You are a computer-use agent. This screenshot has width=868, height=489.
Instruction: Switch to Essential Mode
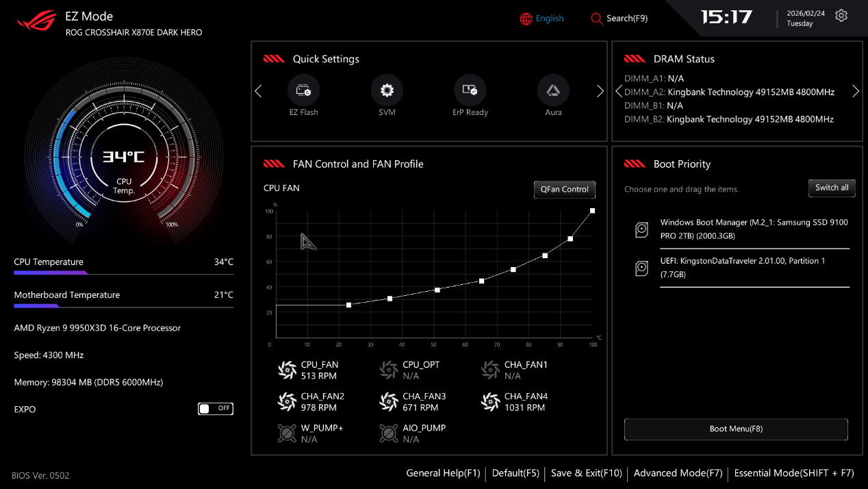[793, 473]
